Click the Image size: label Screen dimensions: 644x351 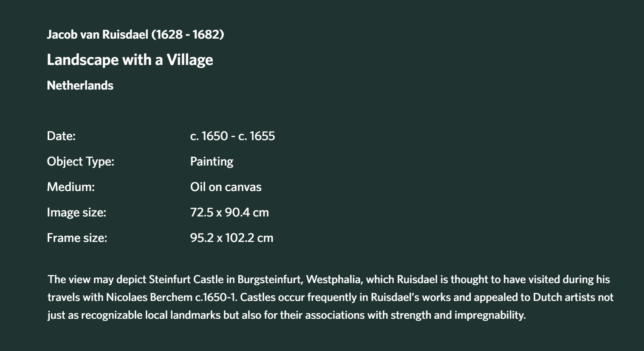point(76,212)
